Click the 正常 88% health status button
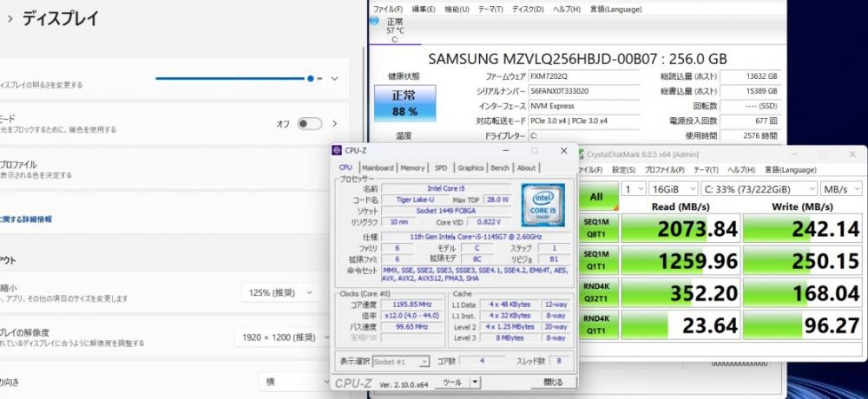This screenshot has height=399, width=868. [x=404, y=103]
